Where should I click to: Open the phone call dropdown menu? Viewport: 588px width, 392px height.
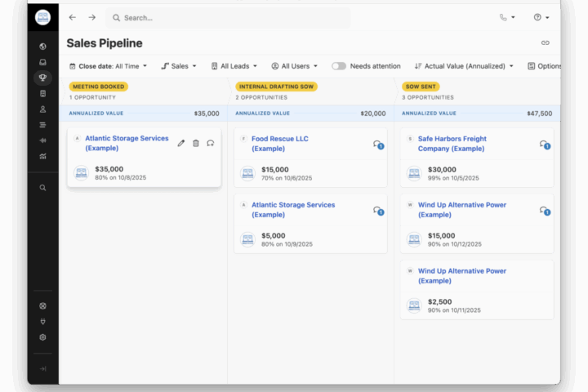point(507,17)
